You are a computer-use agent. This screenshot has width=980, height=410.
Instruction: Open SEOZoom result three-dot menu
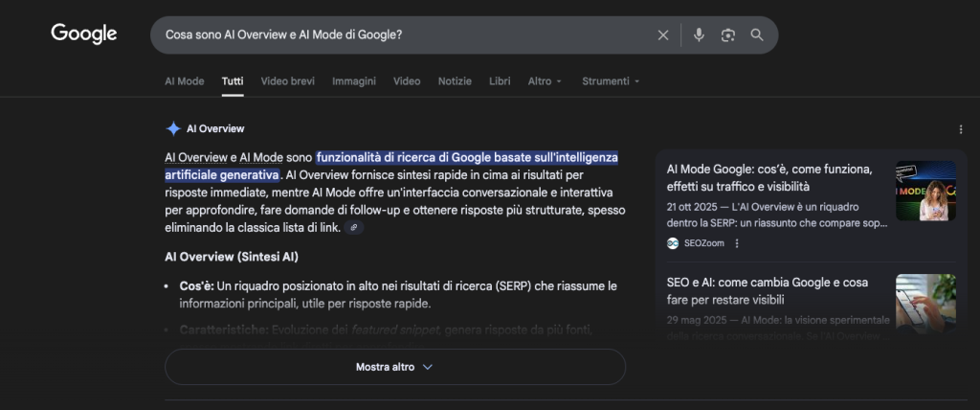[737, 243]
